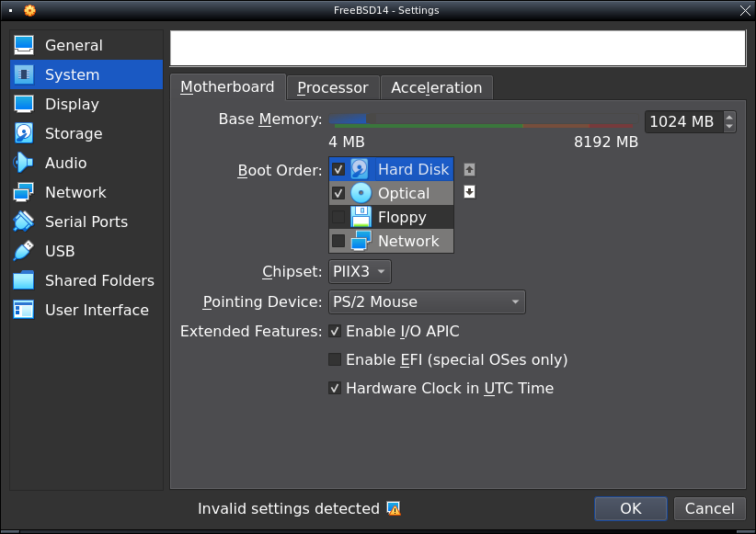Viewport: 756px width, 534px height.
Task: Open the User Interface settings category
Action: [x=86, y=310]
